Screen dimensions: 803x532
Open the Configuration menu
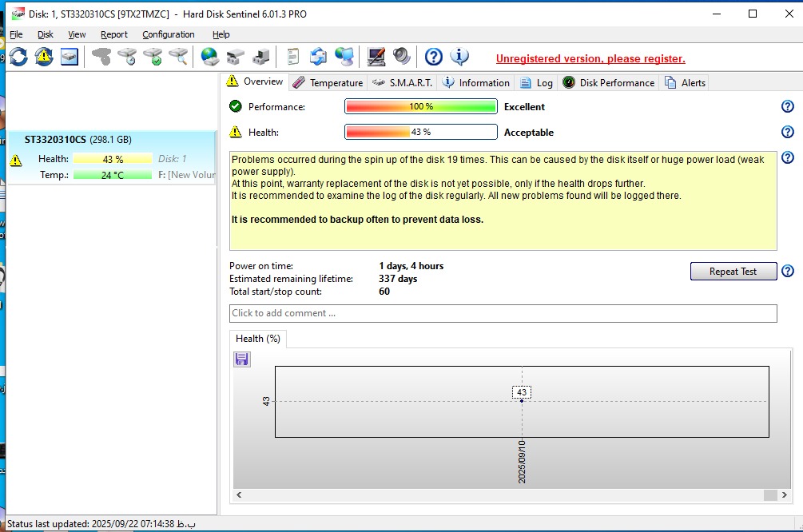click(168, 34)
